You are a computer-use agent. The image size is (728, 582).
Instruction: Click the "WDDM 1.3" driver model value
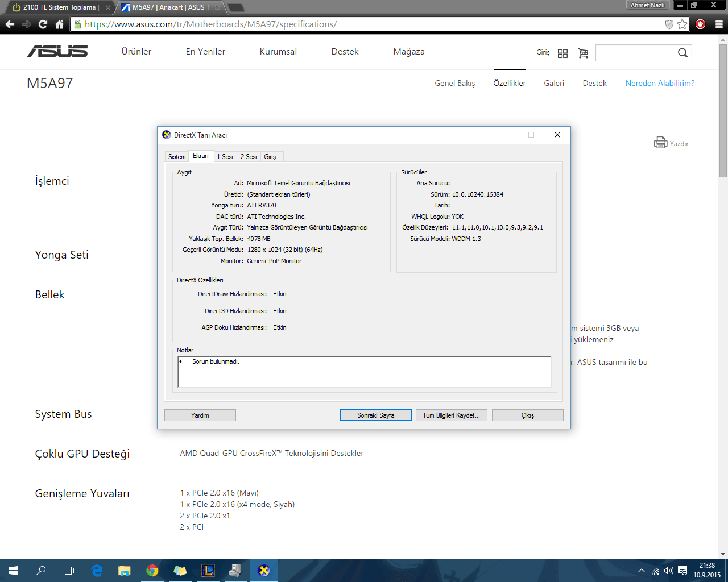[x=466, y=239]
